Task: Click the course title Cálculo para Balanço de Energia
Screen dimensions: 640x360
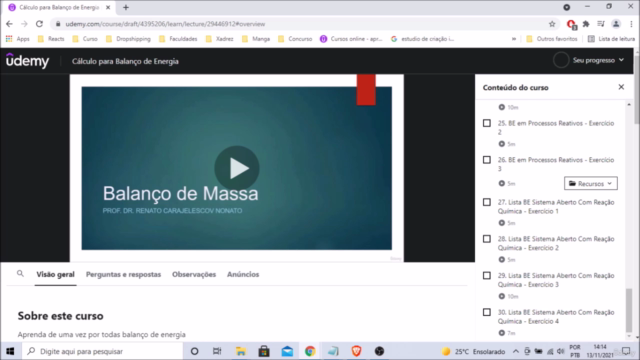Action: pos(125,61)
